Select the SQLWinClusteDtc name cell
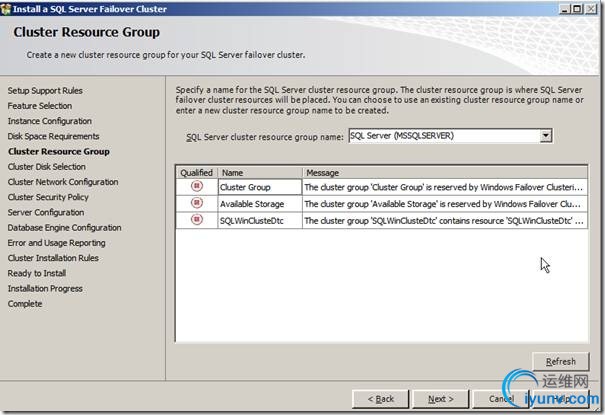 tap(260, 221)
